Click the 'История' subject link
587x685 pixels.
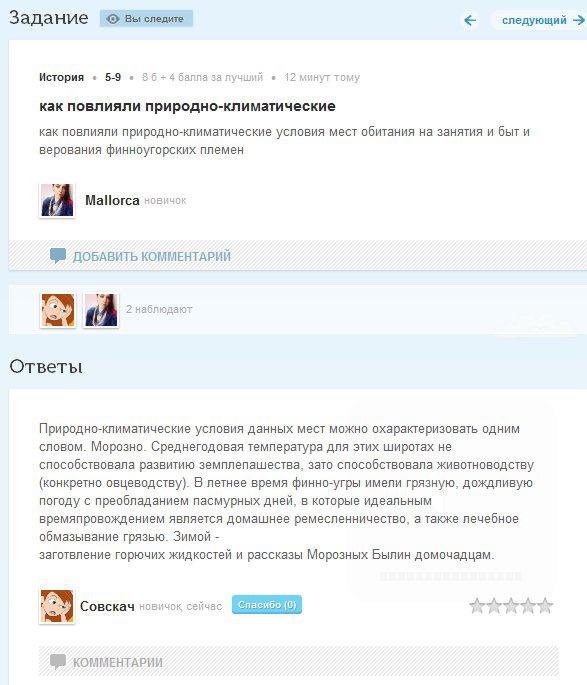(61, 77)
